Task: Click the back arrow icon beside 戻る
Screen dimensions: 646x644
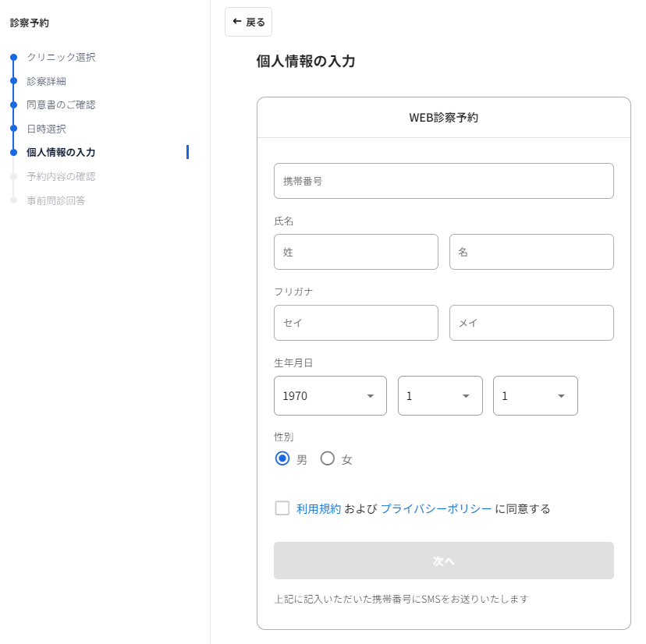Action: click(237, 21)
